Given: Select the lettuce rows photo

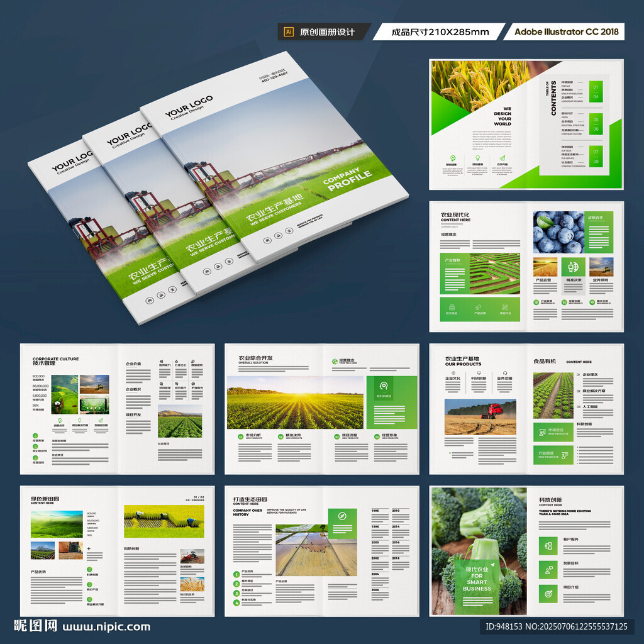Looking at the screenshot, I should [x=553, y=396].
